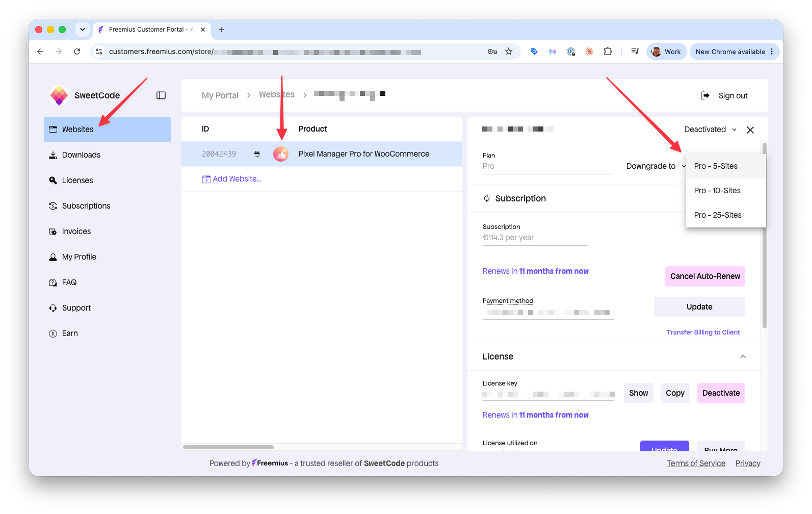The width and height of the screenshot is (812, 514).
Task: Choose Pro - 5-Sites plan option
Action: 726,166
